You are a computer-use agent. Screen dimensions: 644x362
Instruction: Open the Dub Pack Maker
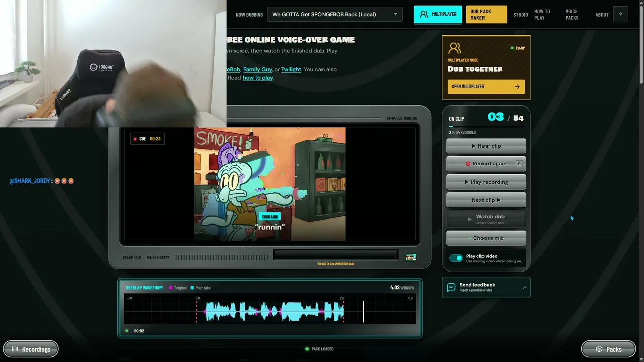click(x=487, y=14)
